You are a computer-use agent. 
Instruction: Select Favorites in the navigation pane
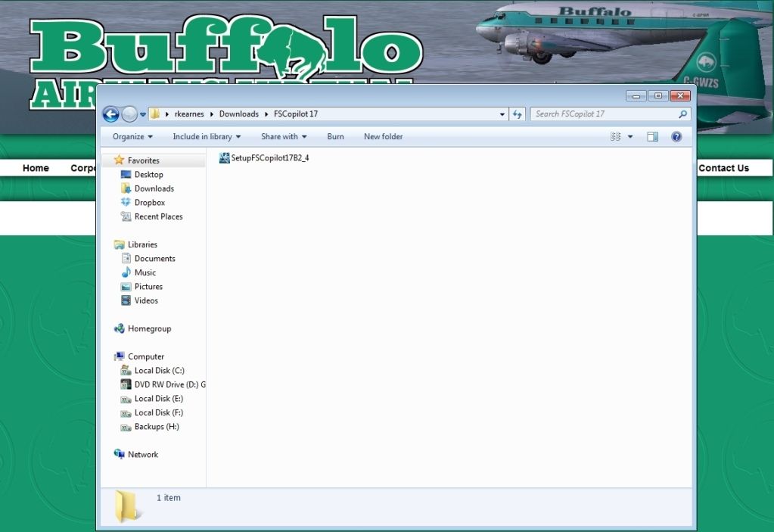(x=144, y=160)
